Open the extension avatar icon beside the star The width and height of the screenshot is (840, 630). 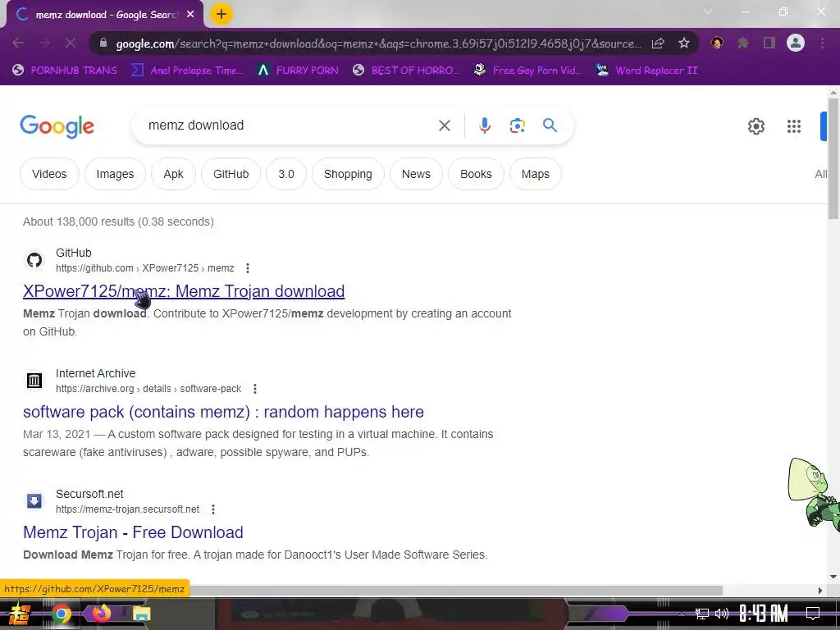(717, 43)
